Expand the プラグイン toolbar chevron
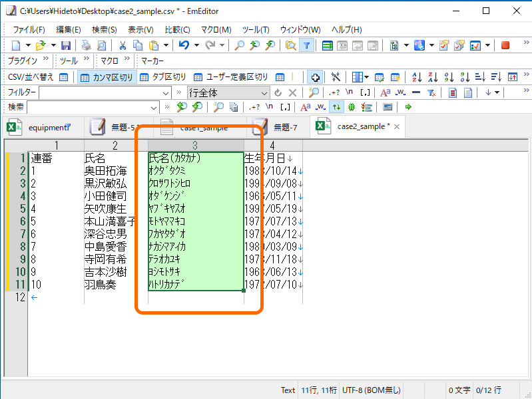The image size is (532, 399). pyautogui.click(x=46, y=59)
